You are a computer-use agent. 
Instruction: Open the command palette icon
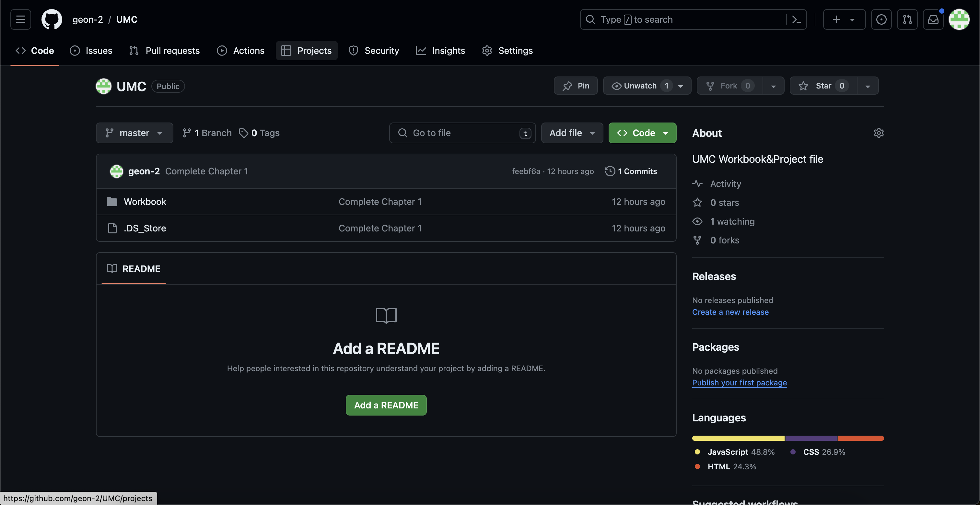coord(796,19)
